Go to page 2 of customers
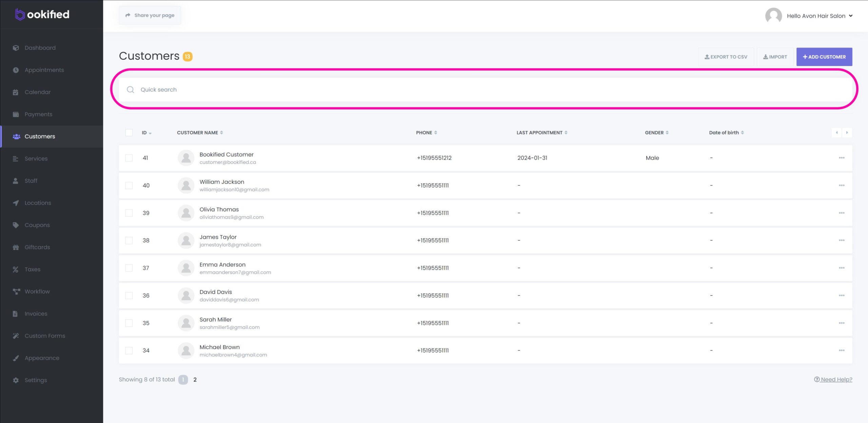The width and height of the screenshot is (868, 423). point(195,380)
